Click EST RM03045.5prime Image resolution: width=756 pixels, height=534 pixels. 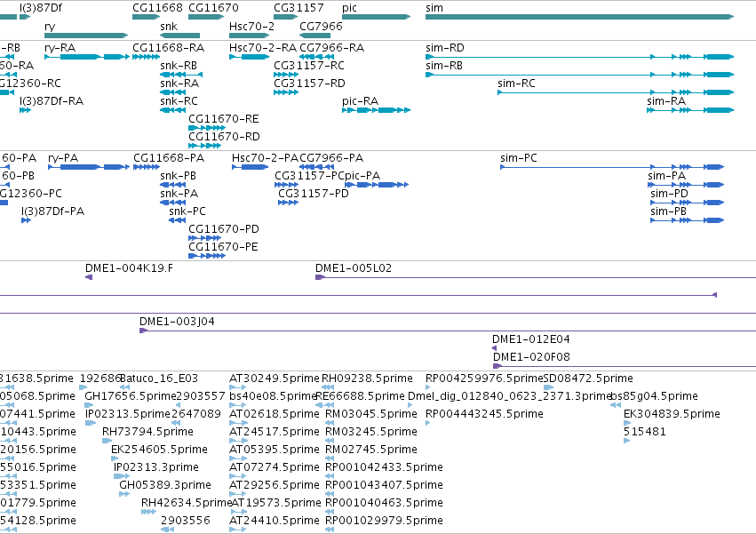click(x=330, y=423)
